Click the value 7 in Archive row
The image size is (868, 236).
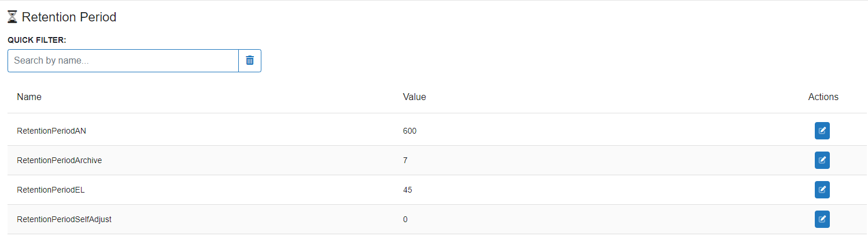click(x=405, y=161)
